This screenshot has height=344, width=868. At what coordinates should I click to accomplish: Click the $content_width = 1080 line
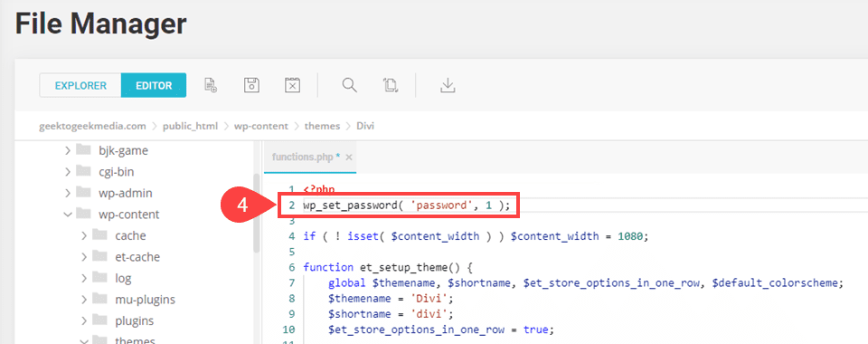click(x=476, y=236)
